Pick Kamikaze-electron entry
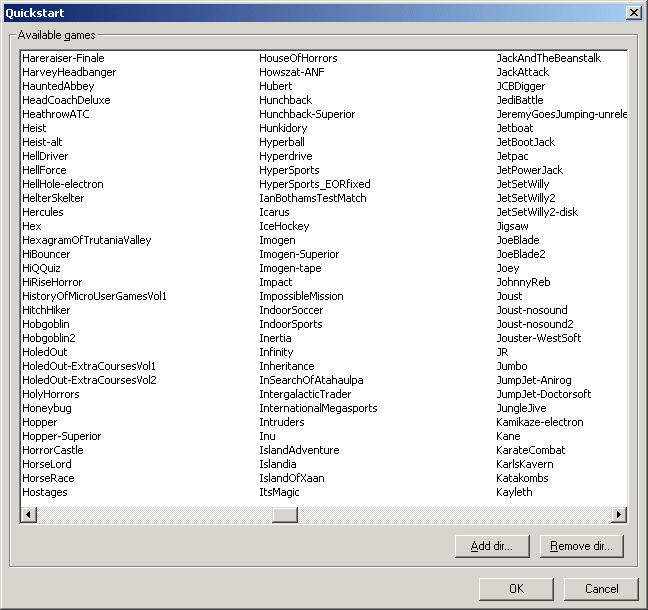The image size is (648, 610). point(540,422)
